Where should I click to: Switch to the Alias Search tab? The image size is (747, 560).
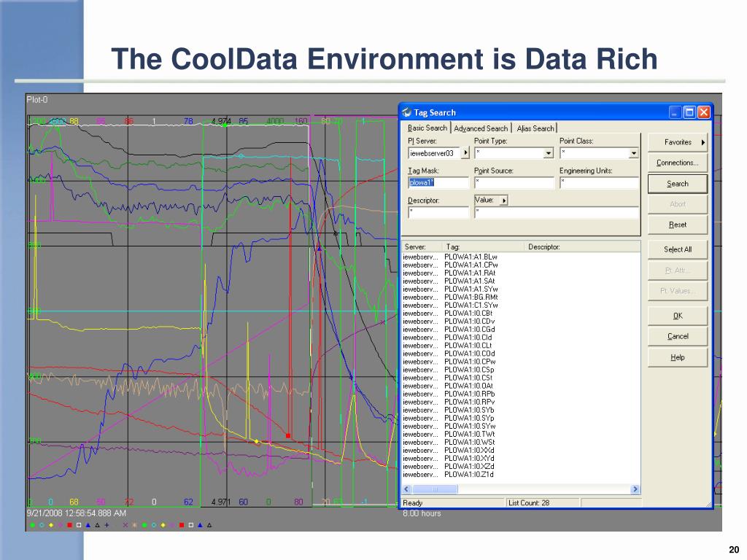click(x=535, y=128)
